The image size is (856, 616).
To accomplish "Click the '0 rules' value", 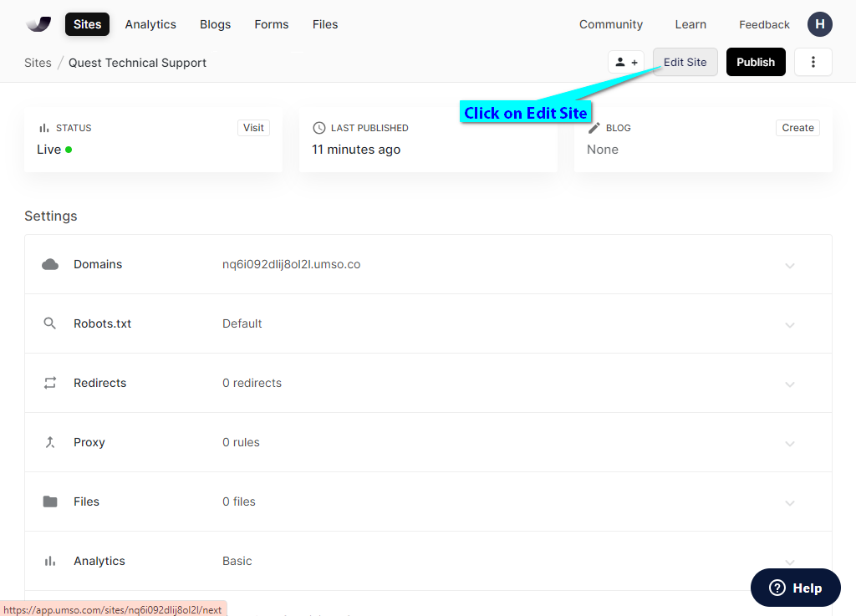I will tap(241, 442).
